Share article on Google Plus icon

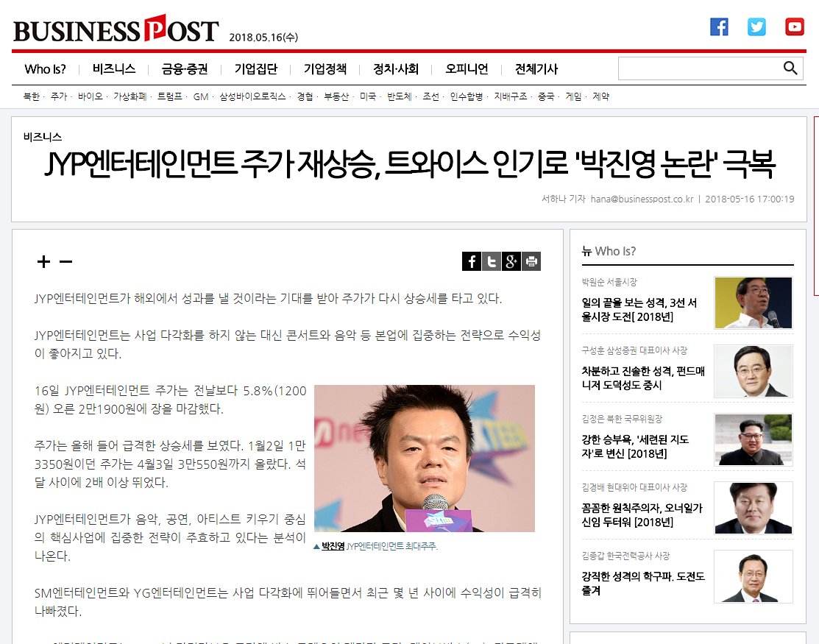pos(511,261)
